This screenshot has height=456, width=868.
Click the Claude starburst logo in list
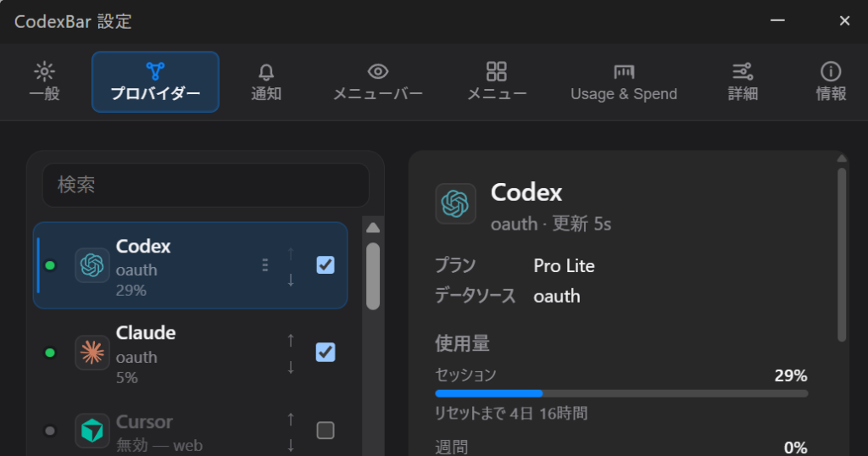[x=92, y=353]
